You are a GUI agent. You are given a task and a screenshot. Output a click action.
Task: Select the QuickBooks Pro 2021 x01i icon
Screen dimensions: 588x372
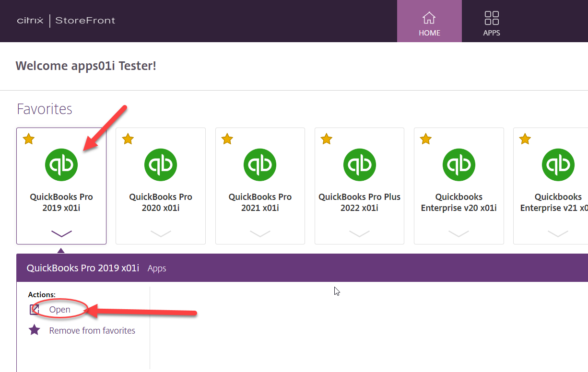point(260,165)
